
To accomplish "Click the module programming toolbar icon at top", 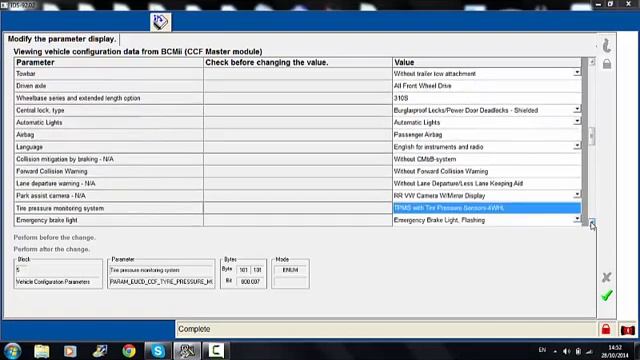I will tap(160, 22).
